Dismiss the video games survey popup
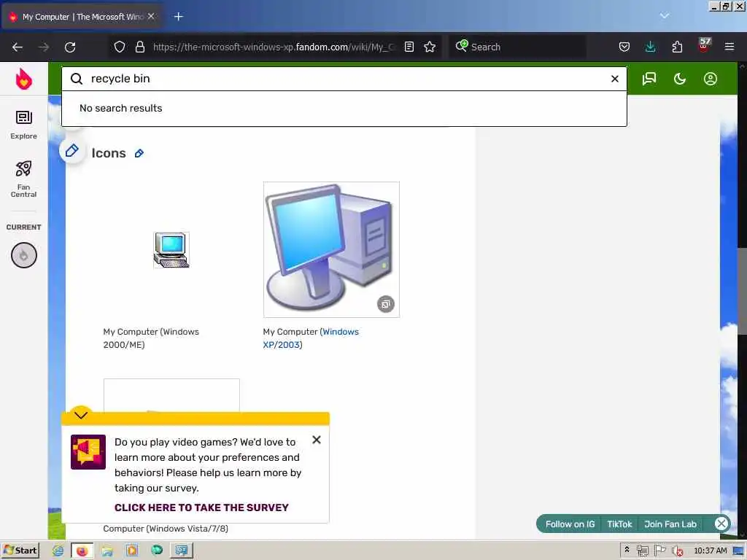Screen dimensions: 747x560 [x=317, y=440]
